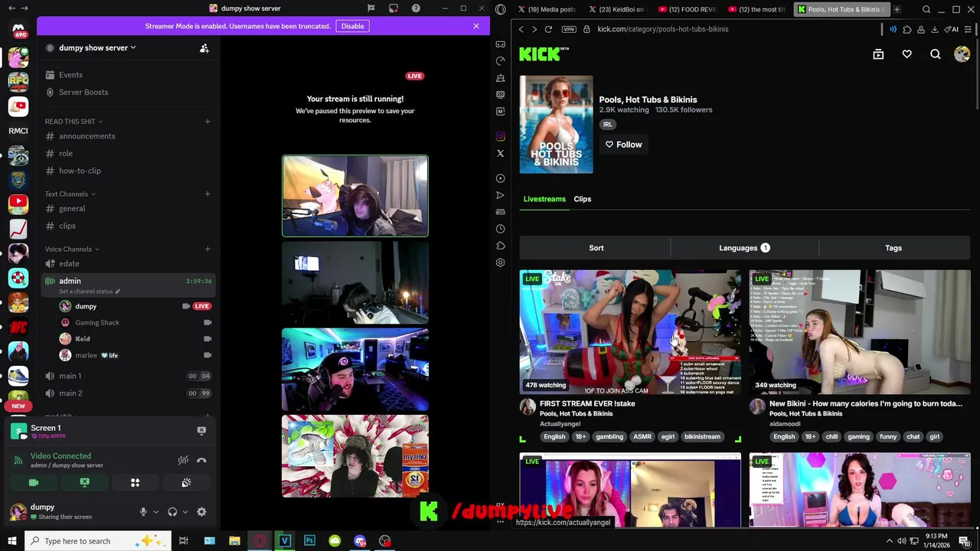Open Discord activities launcher button
980x551 pixels.
click(x=135, y=483)
